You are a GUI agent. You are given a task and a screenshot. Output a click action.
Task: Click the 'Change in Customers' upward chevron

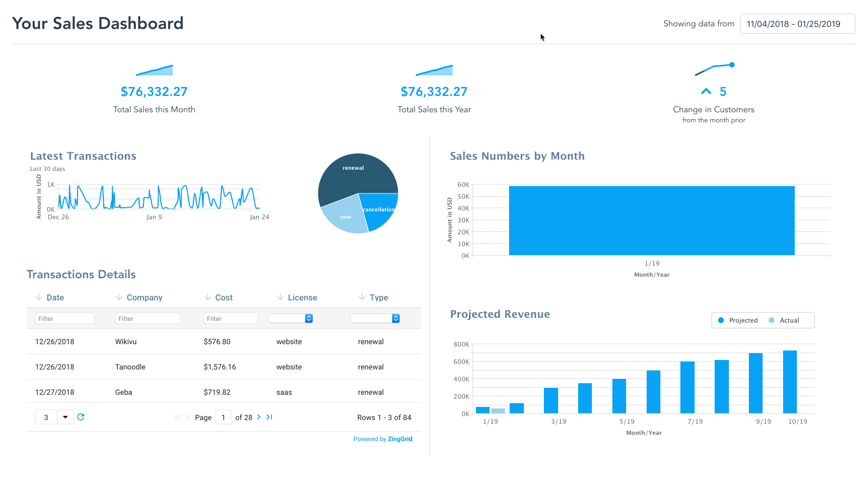(x=706, y=91)
